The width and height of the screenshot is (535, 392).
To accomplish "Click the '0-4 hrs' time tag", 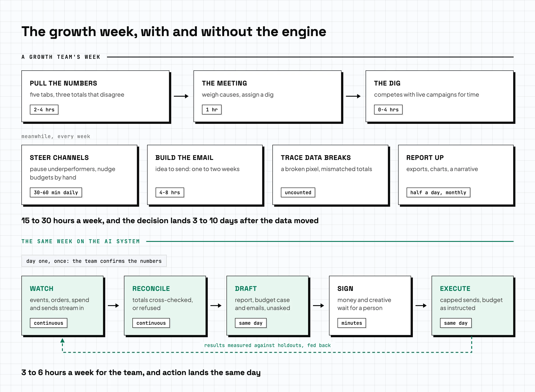I will click(x=388, y=110).
